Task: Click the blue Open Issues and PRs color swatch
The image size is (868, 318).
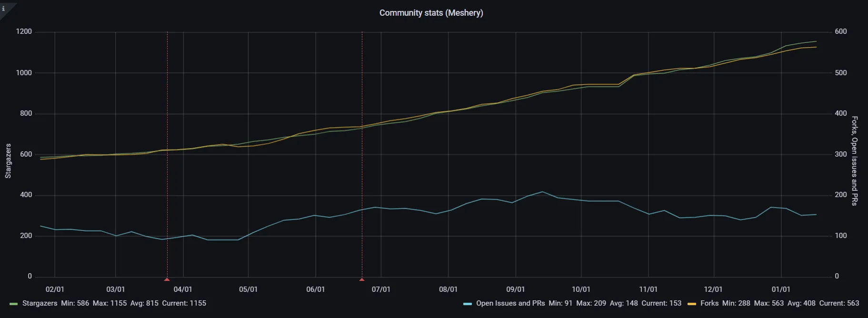Action: tap(468, 304)
